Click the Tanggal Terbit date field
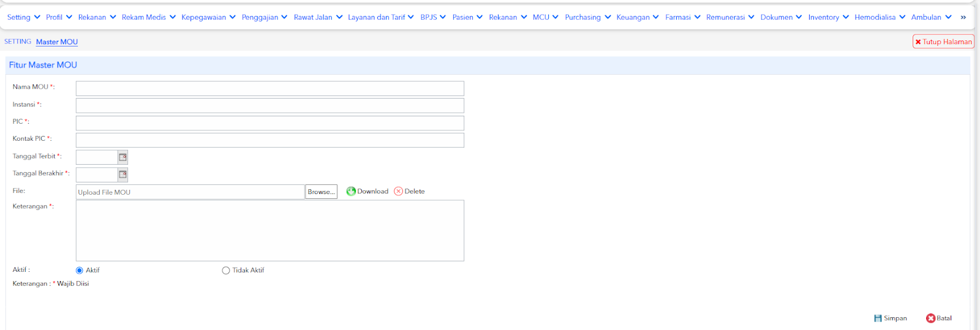Viewport: 980px width, 330px height. pyautogui.click(x=97, y=157)
